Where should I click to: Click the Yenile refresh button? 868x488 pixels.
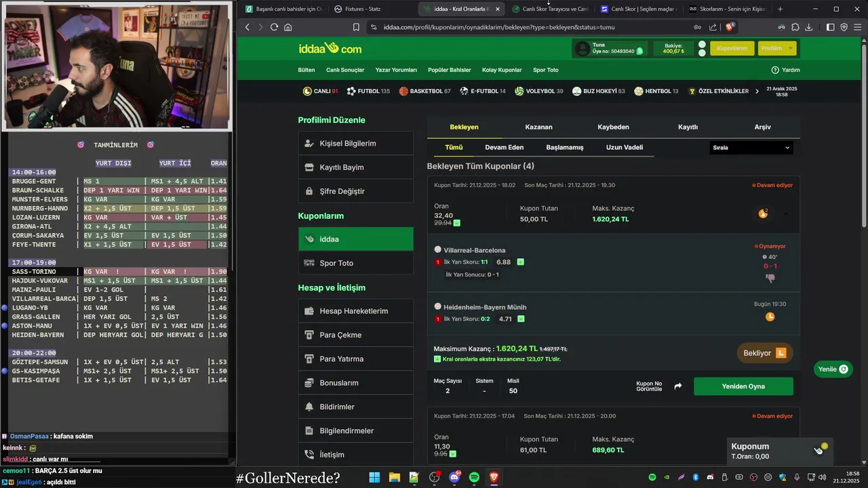833,369
